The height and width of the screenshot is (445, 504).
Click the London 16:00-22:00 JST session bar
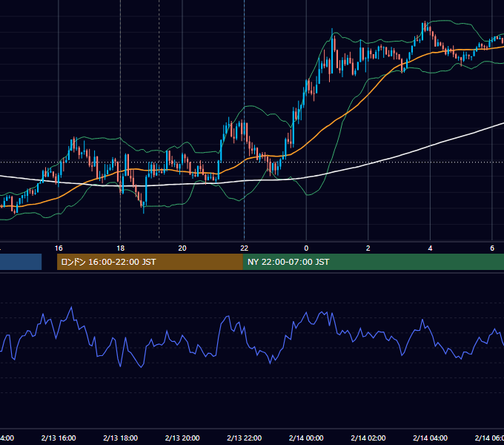(x=150, y=262)
